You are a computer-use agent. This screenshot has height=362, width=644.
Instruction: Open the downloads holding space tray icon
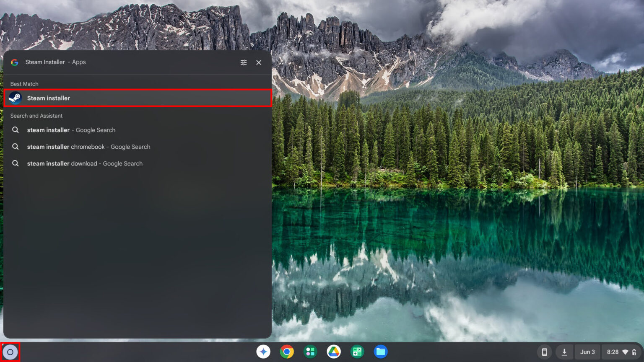click(564, 352)
